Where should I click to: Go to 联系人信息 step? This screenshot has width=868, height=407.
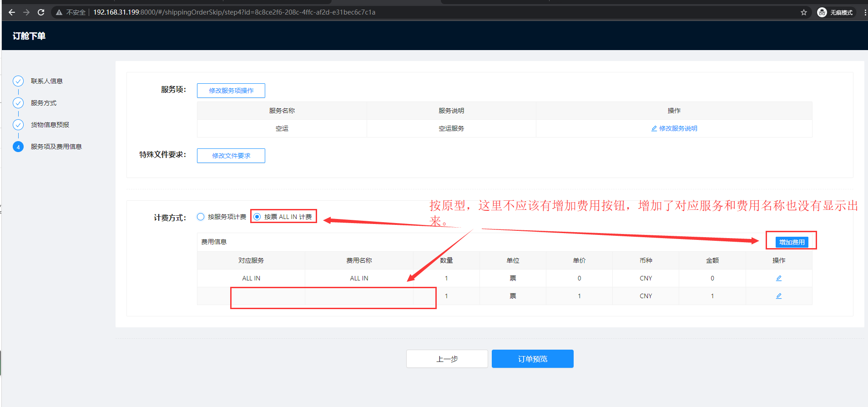click(x=46, y=81)
